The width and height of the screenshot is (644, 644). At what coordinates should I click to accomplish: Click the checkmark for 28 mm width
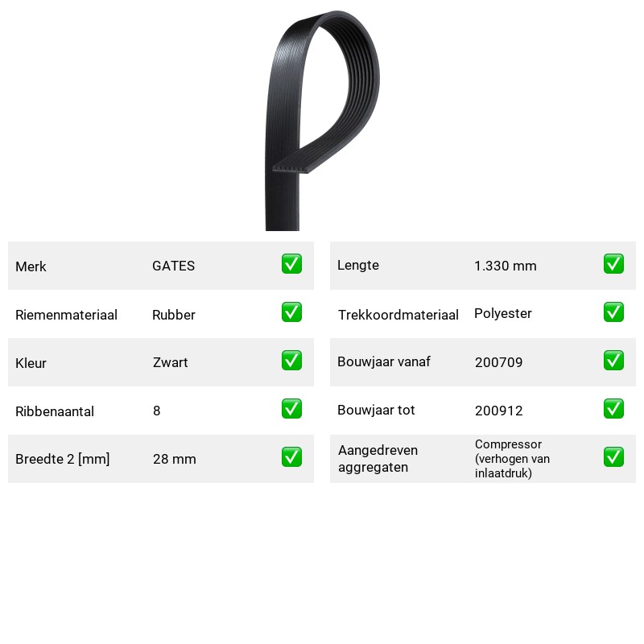[x=291, y=457]
